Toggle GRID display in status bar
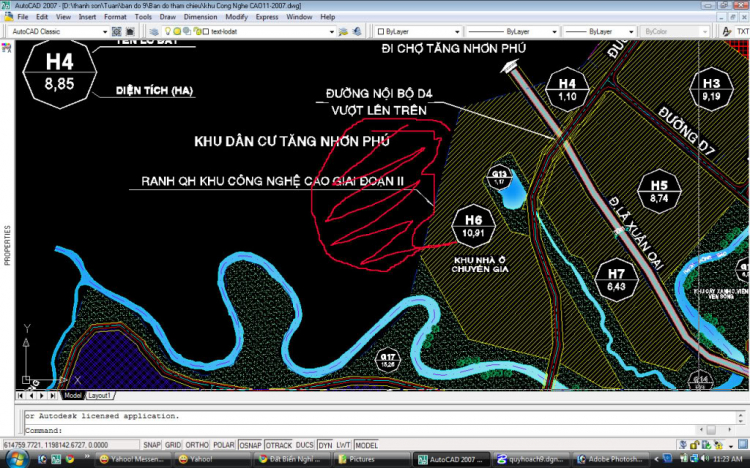This screenshot has height=468, width=750. (173, 445)
